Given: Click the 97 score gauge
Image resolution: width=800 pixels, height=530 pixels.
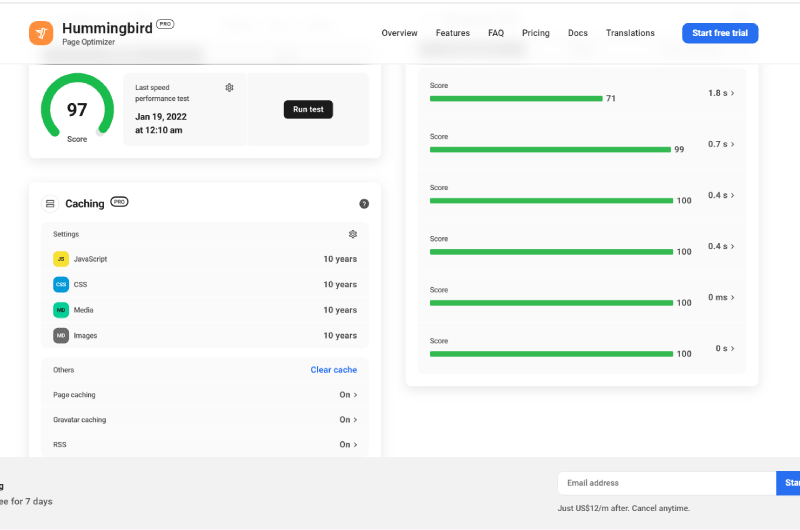Looking at the screenshot, I should tap(77, 108).
